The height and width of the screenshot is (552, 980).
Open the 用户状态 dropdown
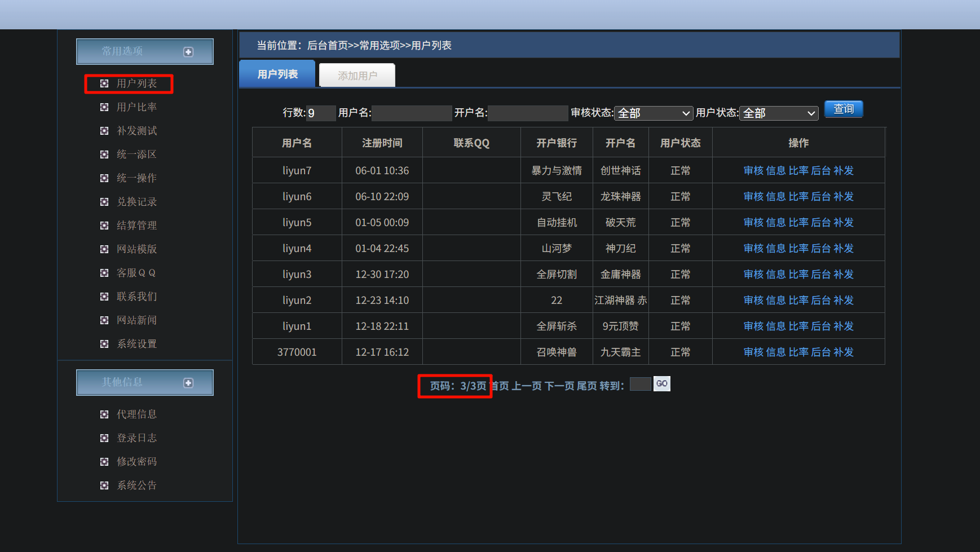pos(778,113)
